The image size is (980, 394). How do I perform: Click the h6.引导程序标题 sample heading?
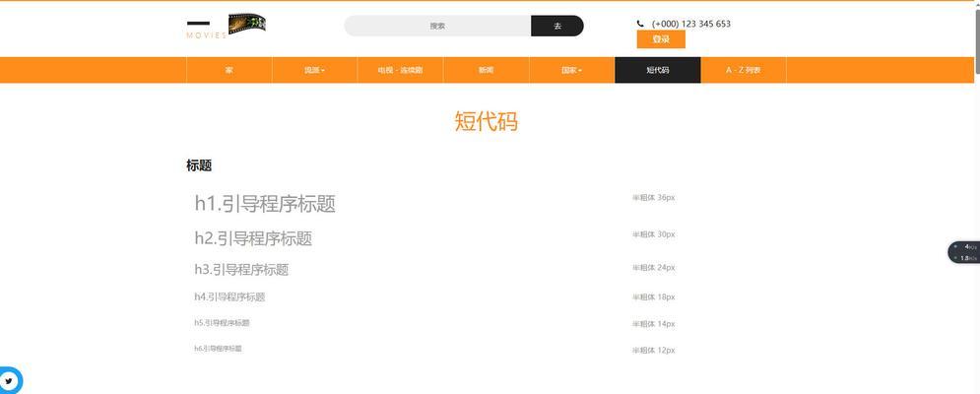point(218,349)
